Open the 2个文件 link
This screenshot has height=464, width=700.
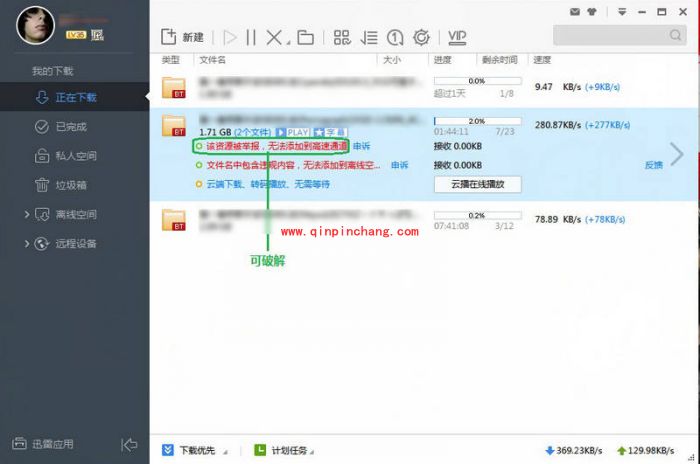[253, 132]
